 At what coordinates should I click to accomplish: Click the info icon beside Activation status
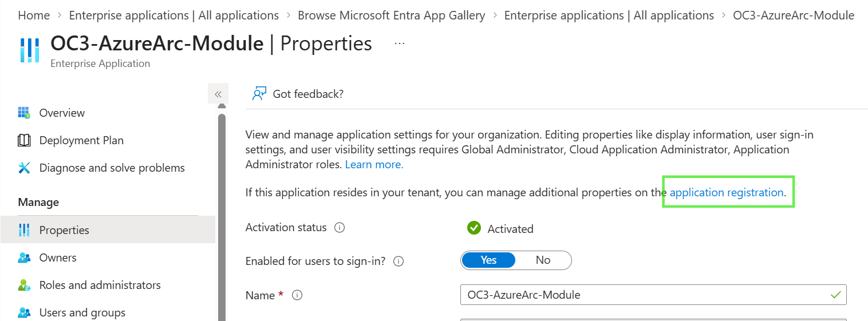(x=340, y=228)
